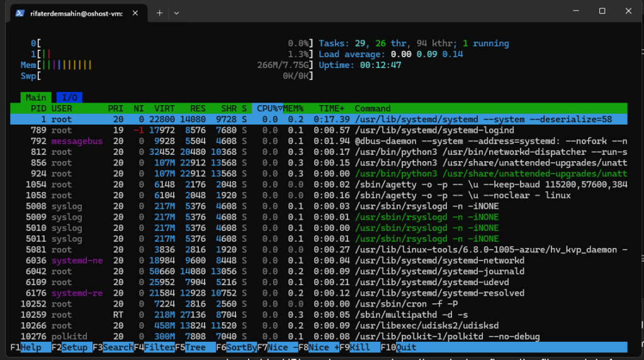Toggle F5 Tree view
Screen dimensions: 644x360
[x=195, y=347]
